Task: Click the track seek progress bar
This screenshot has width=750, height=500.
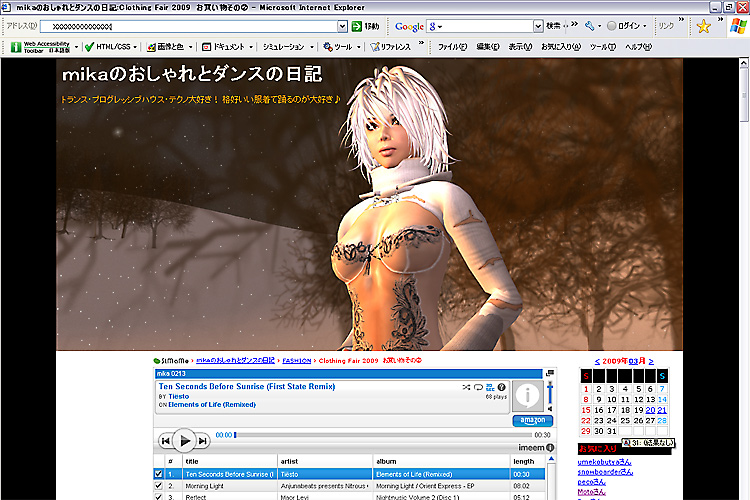Action: (383, 435)
